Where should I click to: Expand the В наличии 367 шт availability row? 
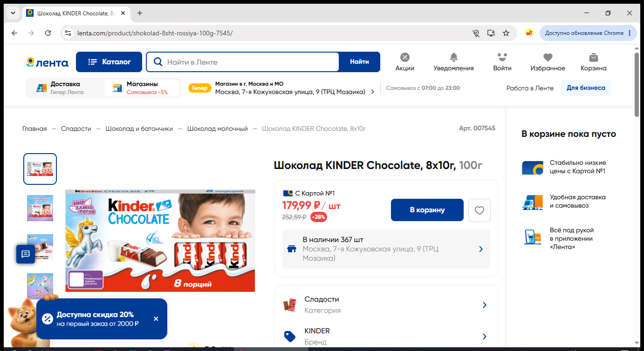tap(386, 249)
